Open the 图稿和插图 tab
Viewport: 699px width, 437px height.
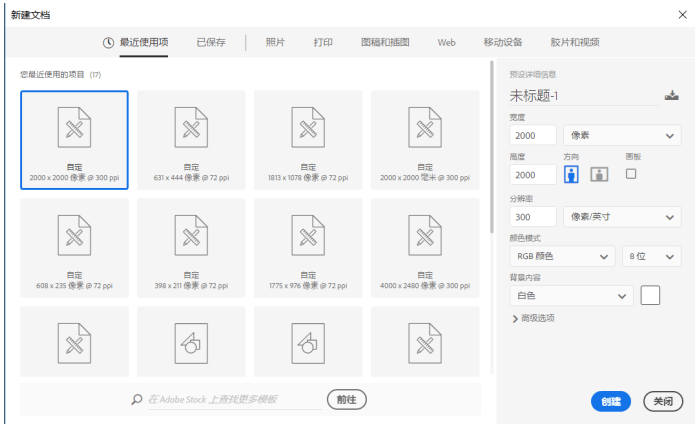point(385,42)
